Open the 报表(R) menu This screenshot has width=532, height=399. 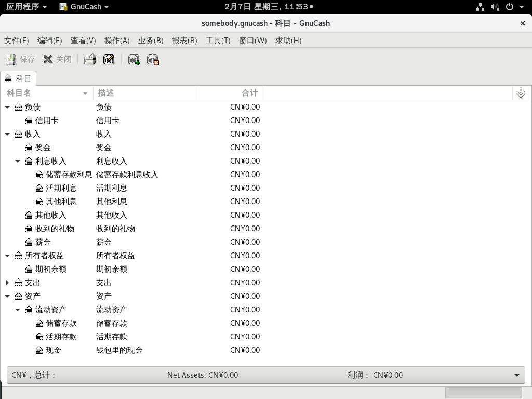pos(184,41)
